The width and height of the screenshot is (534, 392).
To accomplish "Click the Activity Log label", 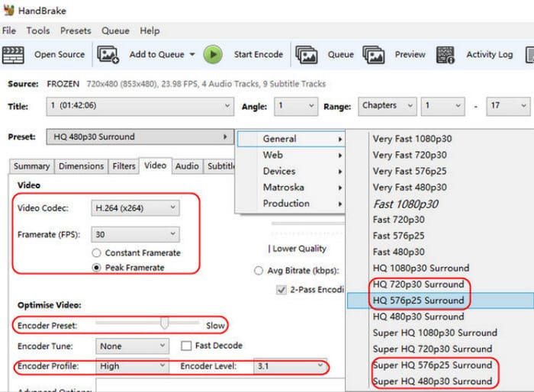I will [490, 54].
